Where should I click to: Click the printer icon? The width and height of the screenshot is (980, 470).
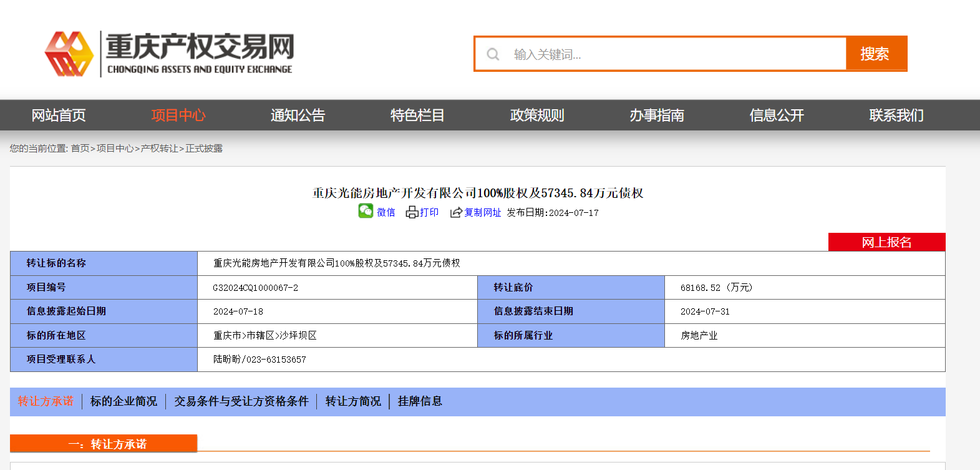pos(412,212)
